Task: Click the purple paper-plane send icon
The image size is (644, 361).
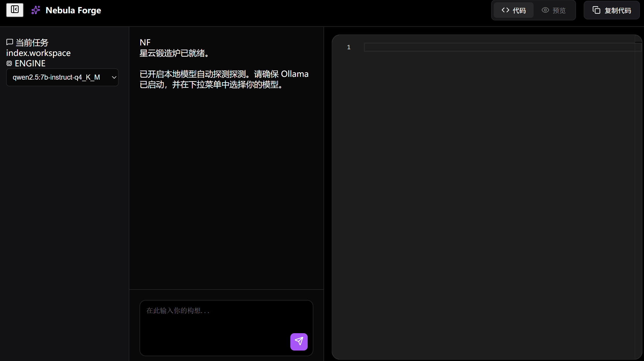Action: tap(299, 342)
